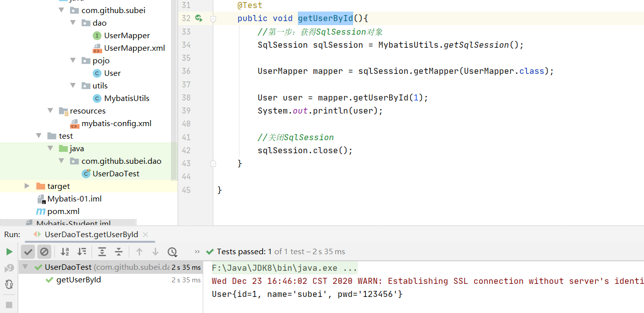Click the green Rerun test play button
Viewport: 644px width, 313px height.
[9, 252]
